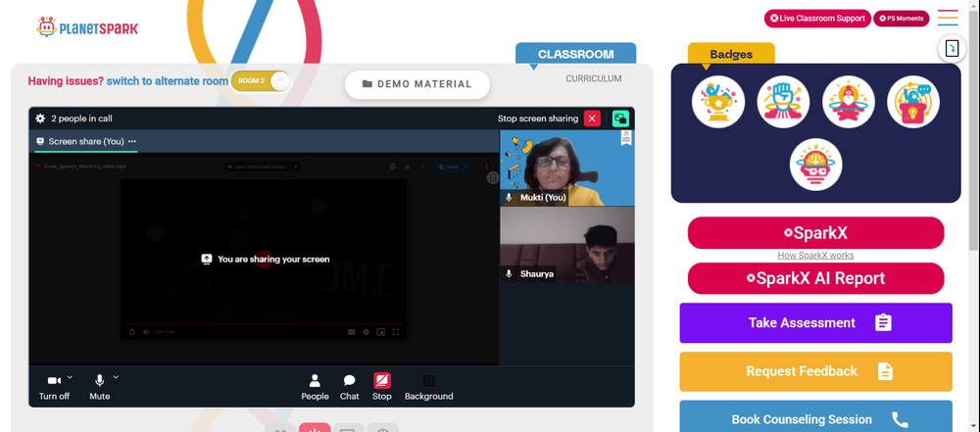The width and height of the screenshot is (980, 432).
Task: Click 'Having issues?' text
Action: [66, 80]
